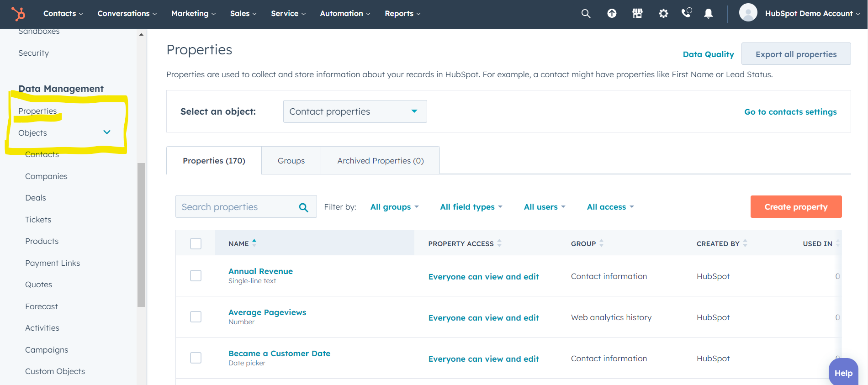Open the Annual Revenue property
This screenshot has height=385, width=868.
click(x=260, y=271)
